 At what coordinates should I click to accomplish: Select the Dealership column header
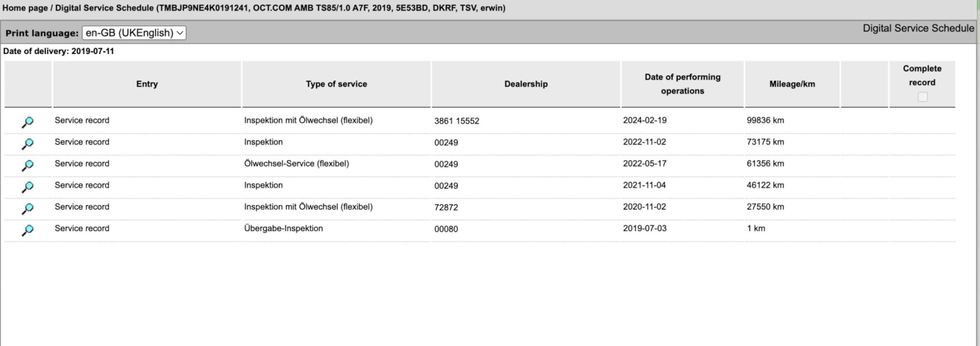[526, 84]
